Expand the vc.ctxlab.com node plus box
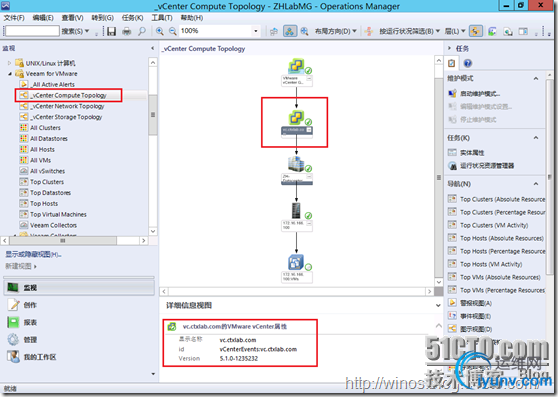Screen dimensions: 558x397 tap(309, 130)
